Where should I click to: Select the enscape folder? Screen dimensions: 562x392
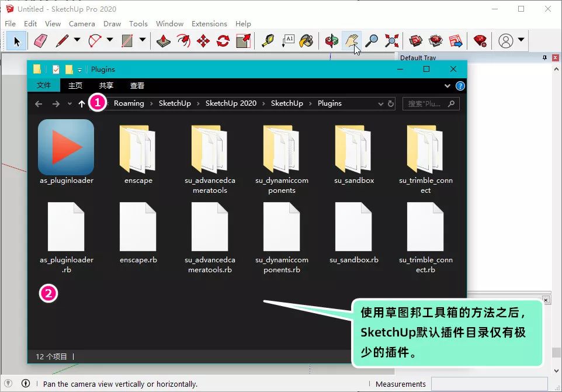point(138,154)
